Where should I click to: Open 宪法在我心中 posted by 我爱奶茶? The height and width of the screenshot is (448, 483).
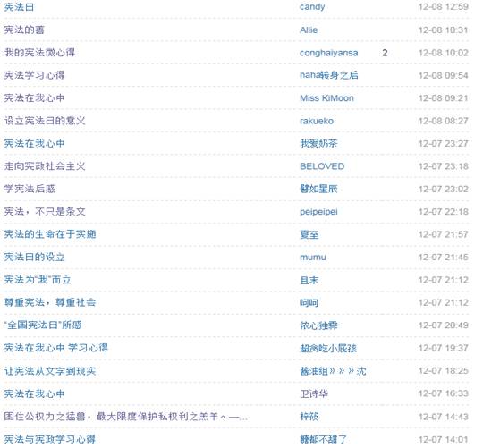tap(34, 143)
